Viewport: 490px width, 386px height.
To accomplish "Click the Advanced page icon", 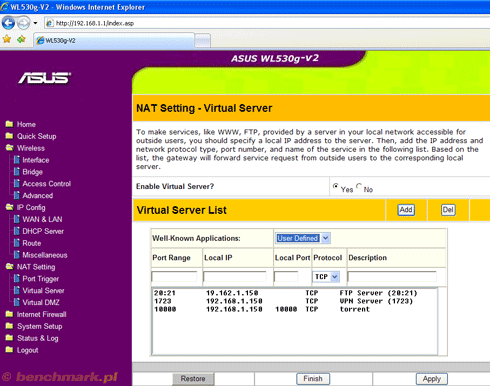I will click(x=17, y=195).
